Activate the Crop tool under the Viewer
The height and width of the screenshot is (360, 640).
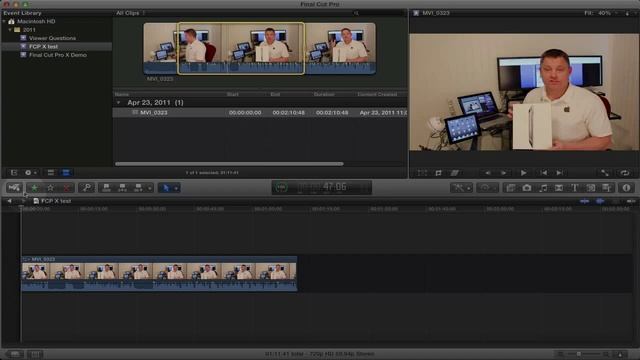point(438,173)
